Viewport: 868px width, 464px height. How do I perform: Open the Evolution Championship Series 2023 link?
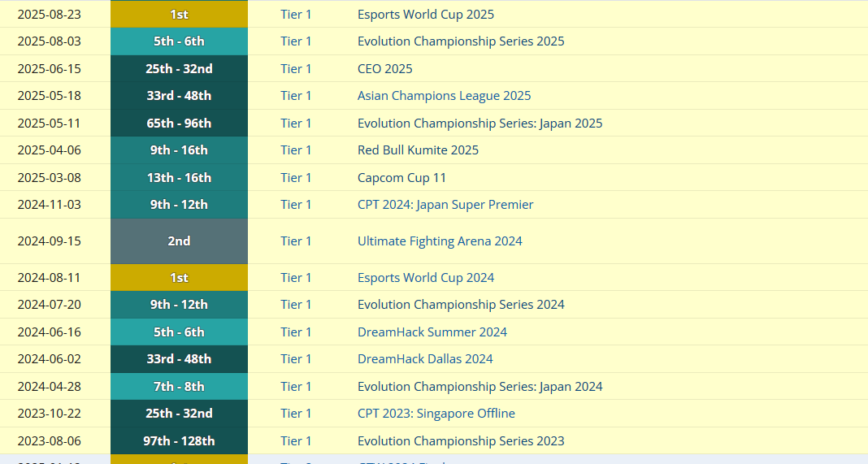461,440
